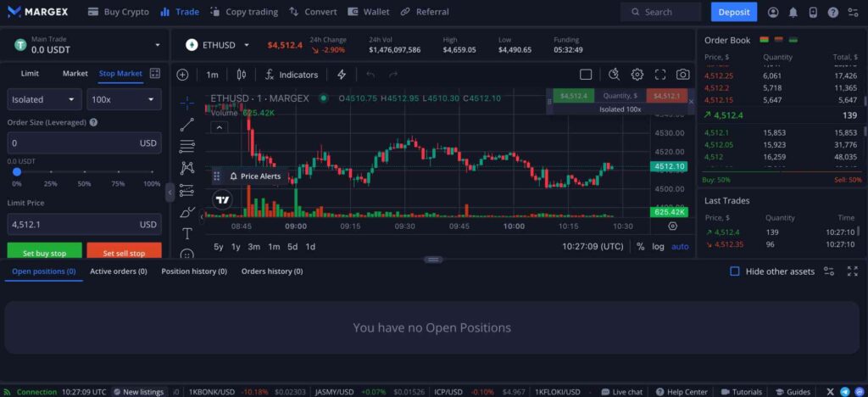
Task: Open Indicators menu on chart toolbar
Action: tap(292, 75)
